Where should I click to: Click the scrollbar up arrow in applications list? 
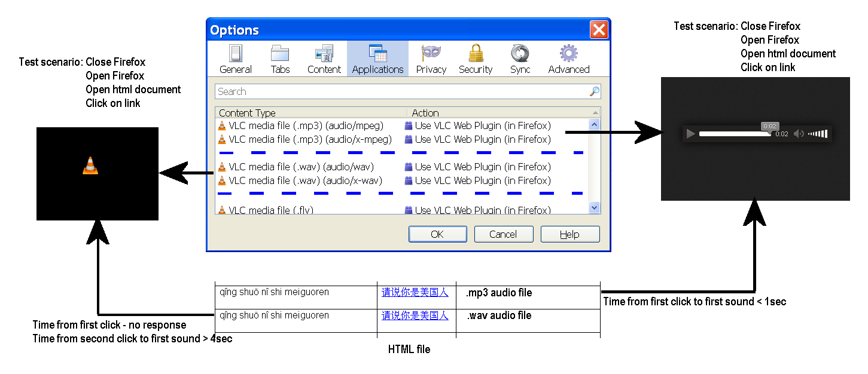pyautogui.click(x=595, y=124)
